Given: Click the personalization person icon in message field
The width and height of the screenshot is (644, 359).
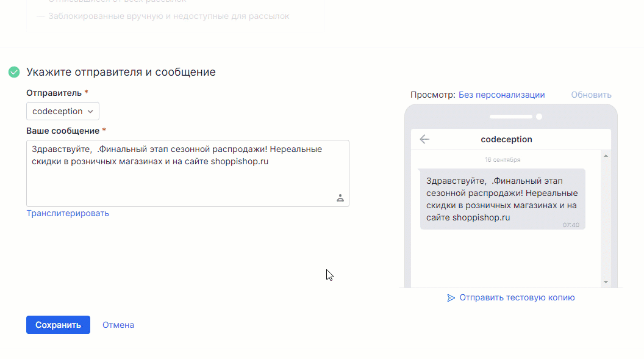Looking at the screenshot, I should [340, 197].
